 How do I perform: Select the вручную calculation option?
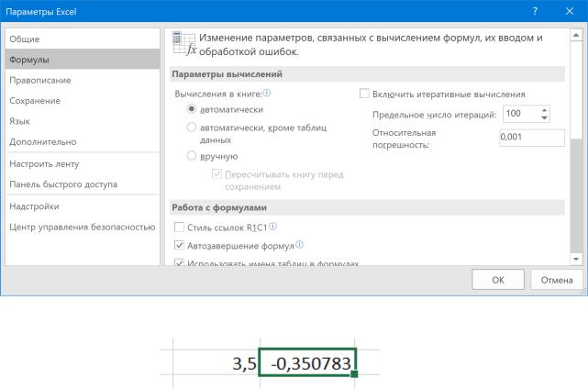point(191,156)
